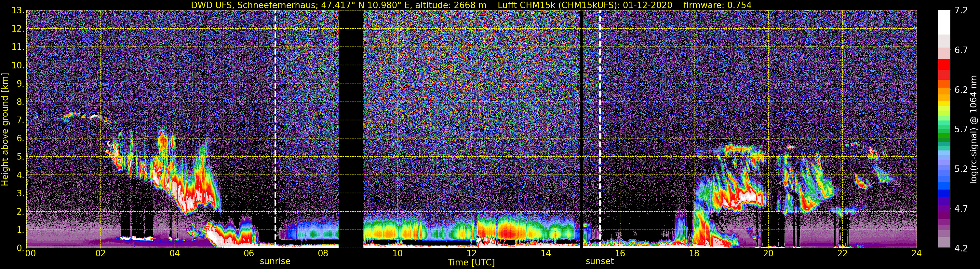This screenshot has width=980, height=269.
Task: Click the 'Time [UTC]' axis label
Action: [x=471, y=262]
